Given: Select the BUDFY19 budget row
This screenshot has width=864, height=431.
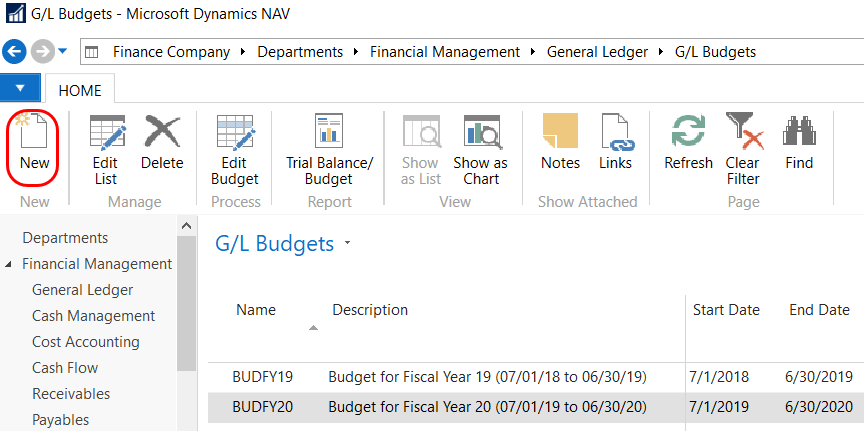Looking at the screenshot, I should click(263, 377).
